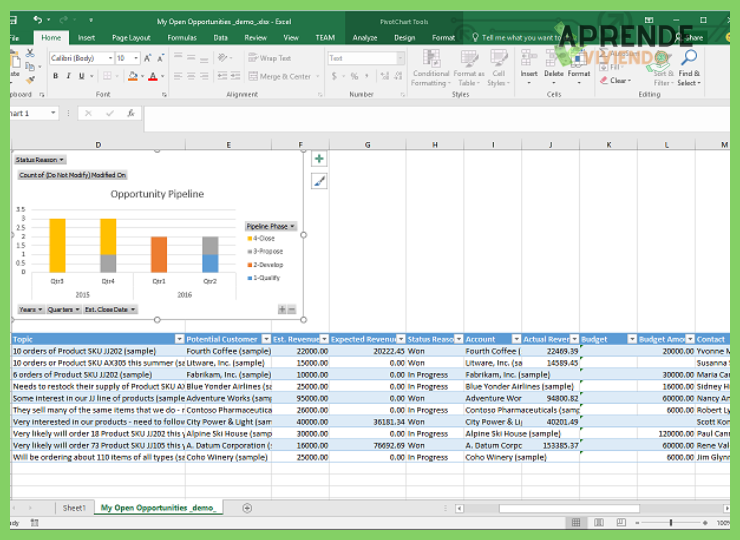740x540 pixels.
Task: Click the horizontal scrollbar thumb
Action: (x=569, y=508)
